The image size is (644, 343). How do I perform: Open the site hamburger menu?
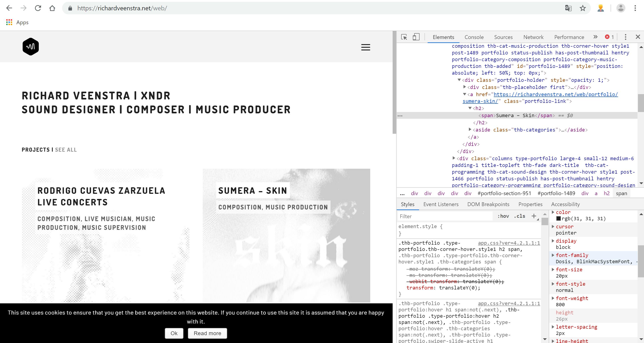366,47
